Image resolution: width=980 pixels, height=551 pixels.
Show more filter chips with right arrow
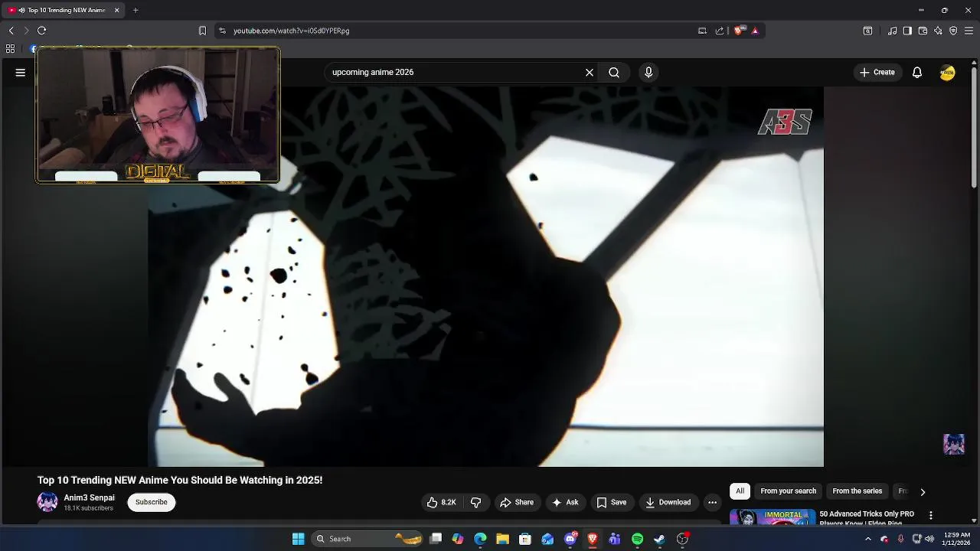[x=923, y=492]
